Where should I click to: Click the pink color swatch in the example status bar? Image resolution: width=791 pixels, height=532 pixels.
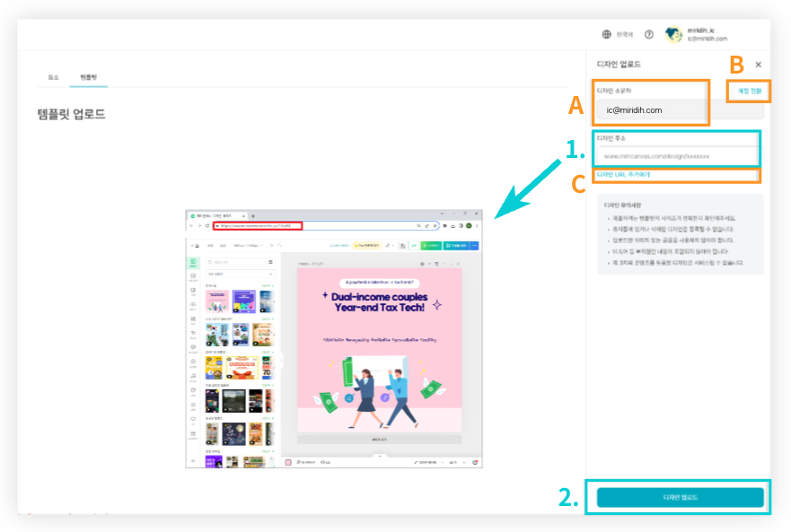click(x=286, y=462)
